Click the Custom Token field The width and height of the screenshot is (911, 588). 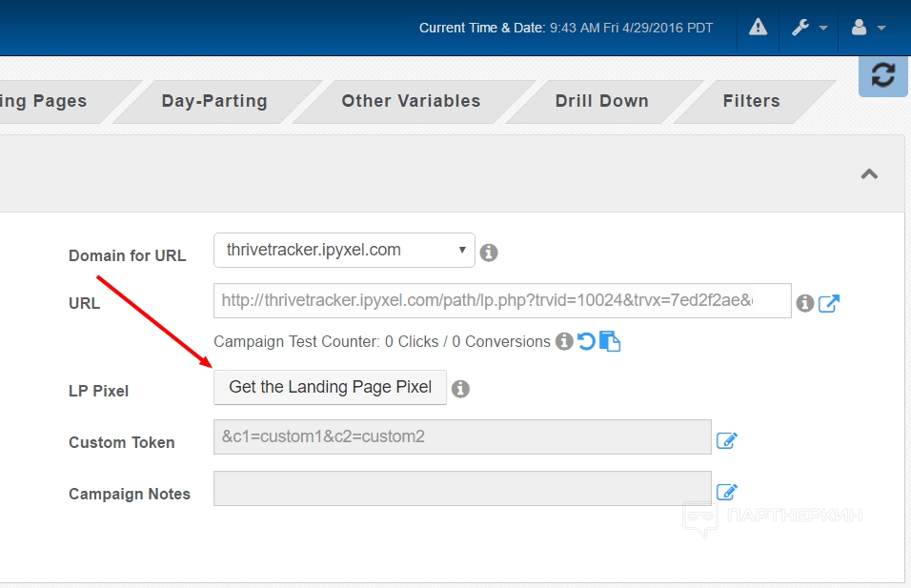coord(462,436)
